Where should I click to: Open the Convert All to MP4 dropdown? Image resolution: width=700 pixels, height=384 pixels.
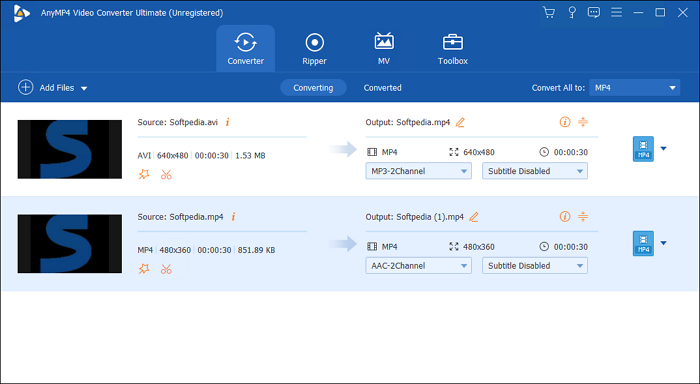click(634, 88)
